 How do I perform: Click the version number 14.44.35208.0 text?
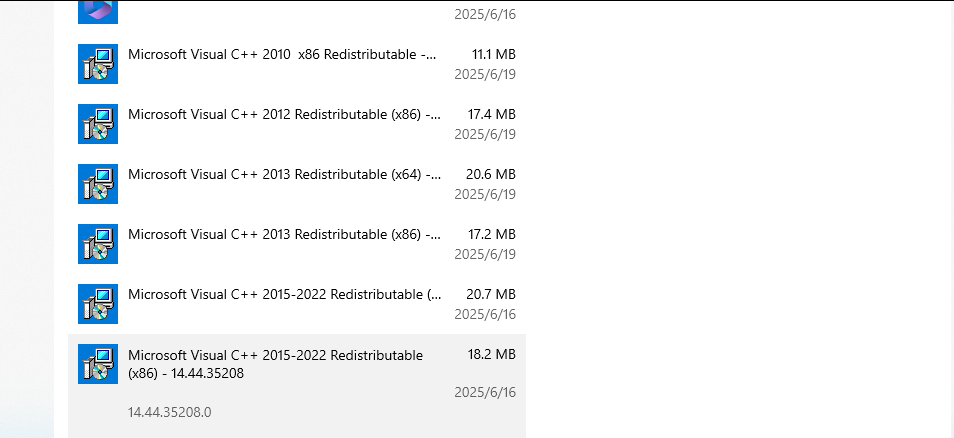tap(170, 412)
